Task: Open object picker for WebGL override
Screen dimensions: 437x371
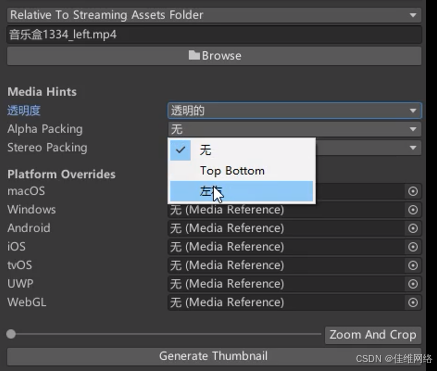Action: [x=413, y=302]
